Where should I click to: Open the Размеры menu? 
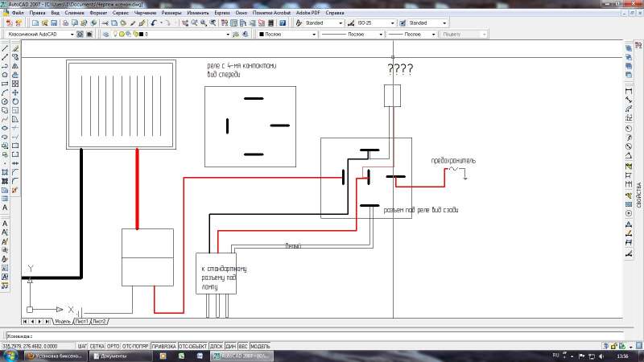click(171, 13)
